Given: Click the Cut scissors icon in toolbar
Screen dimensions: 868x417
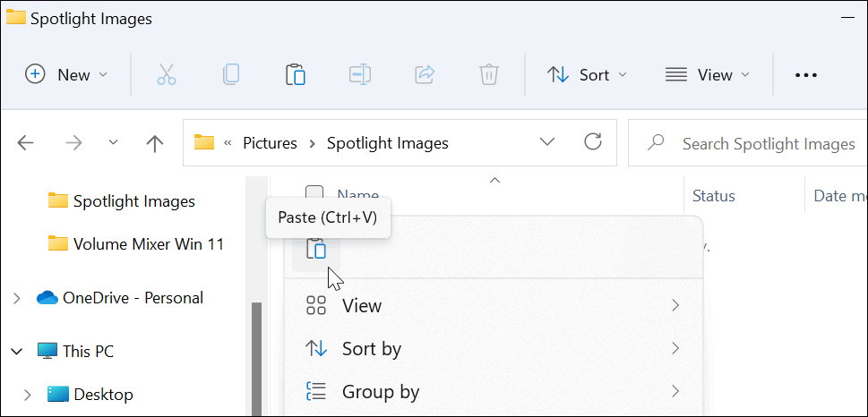Looking at the screenshot, I should (166, 75).
